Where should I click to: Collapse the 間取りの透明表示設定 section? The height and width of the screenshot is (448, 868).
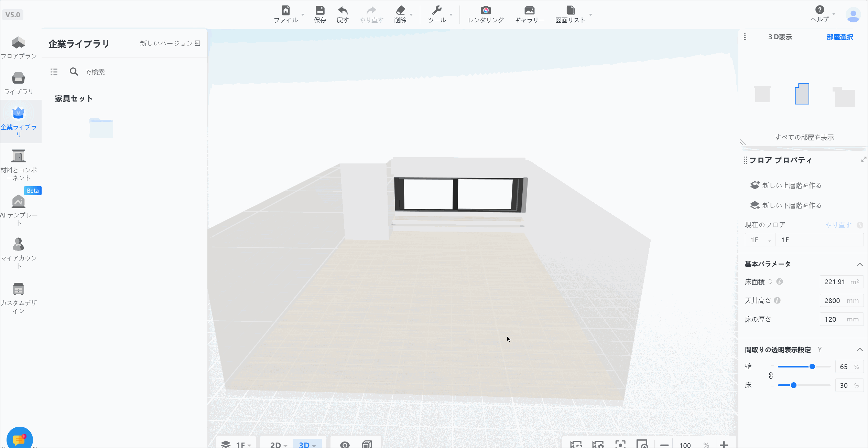(860, 350)
